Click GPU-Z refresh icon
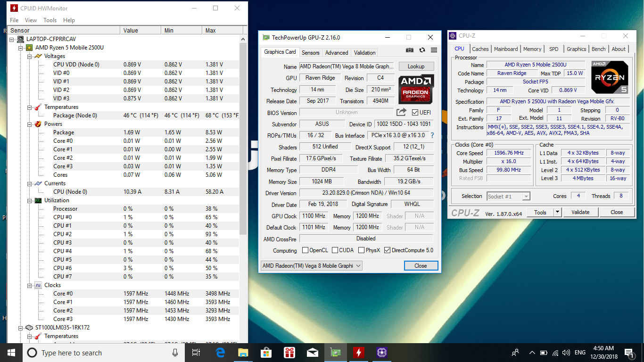The width and height of the screenshot is (644, 362). tap(422, 50)
